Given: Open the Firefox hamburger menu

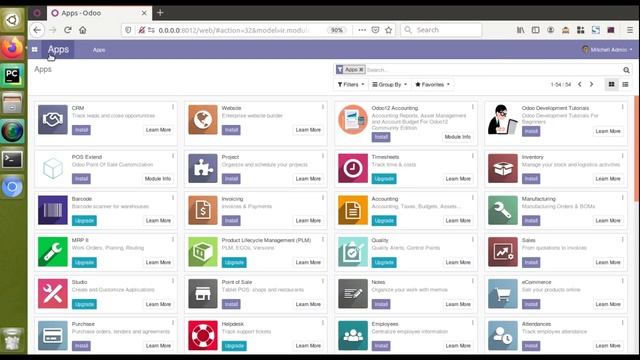Looking at the screenshot, I should point(630,30).
